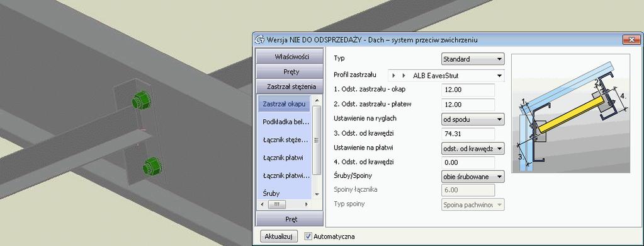Click the list's scroll up arrow
This screenshot has height=246, width=644.
(317, 100)
